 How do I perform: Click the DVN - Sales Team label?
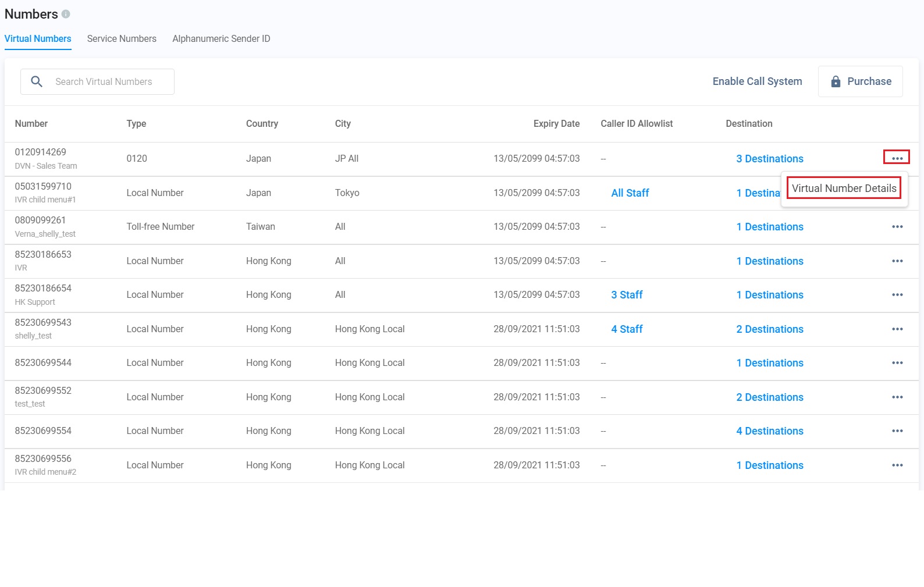[46, 166]
